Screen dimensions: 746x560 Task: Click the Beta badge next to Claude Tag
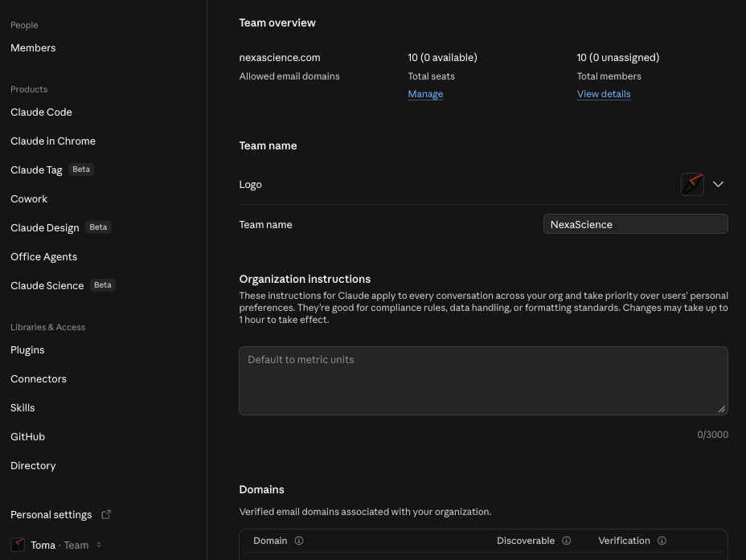[x=81, y=170]
